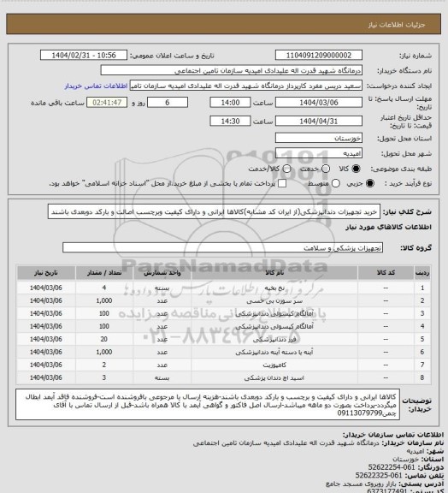Click the remaining days field showing 6
The height and width of the screenshot is (493, 448).
pos(168,103)
